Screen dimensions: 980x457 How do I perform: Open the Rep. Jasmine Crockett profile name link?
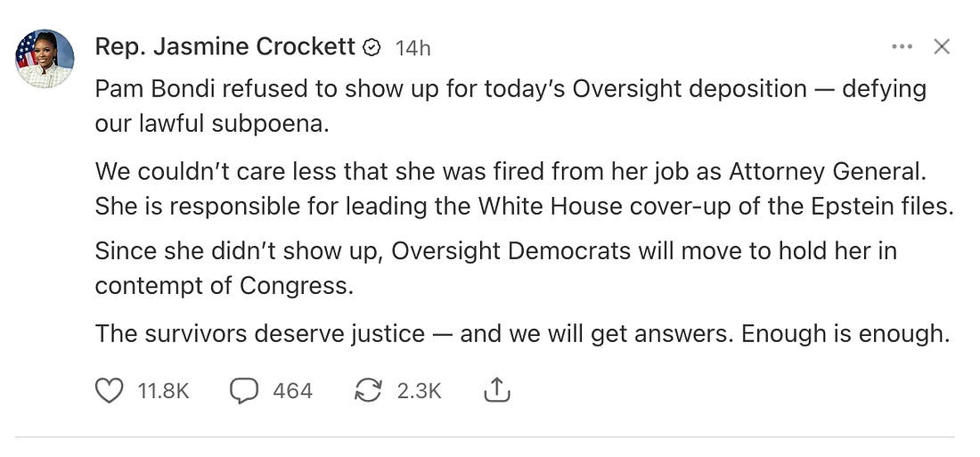pyautogui.click(x=225, y=47)
